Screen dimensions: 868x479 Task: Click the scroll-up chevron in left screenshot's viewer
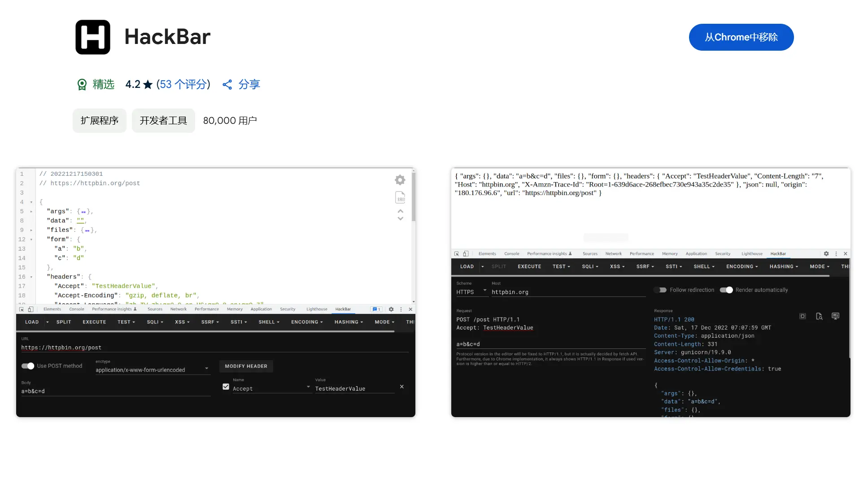click(401, 211)
